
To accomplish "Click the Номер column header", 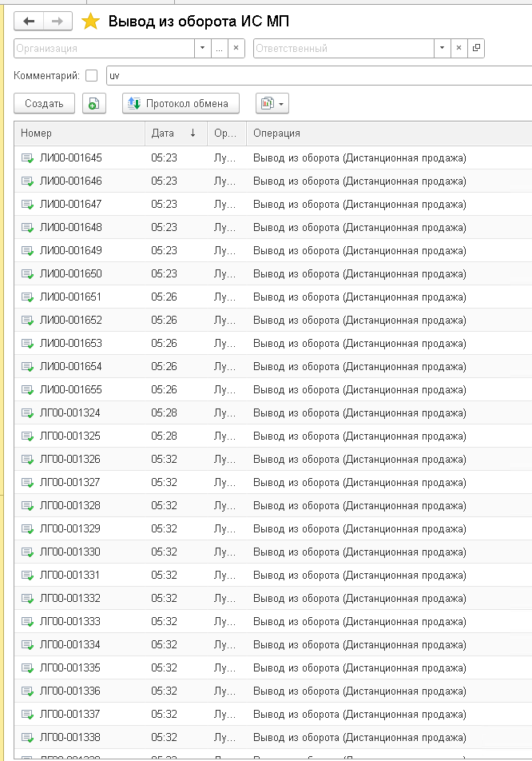I will pos(80,133).
